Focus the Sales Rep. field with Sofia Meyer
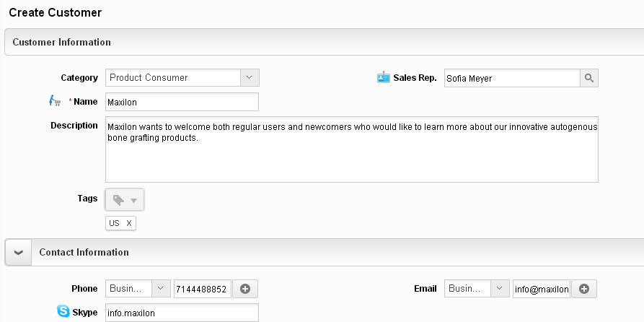Viewport: 644px width, 322px height. click(x=511, y=78)
